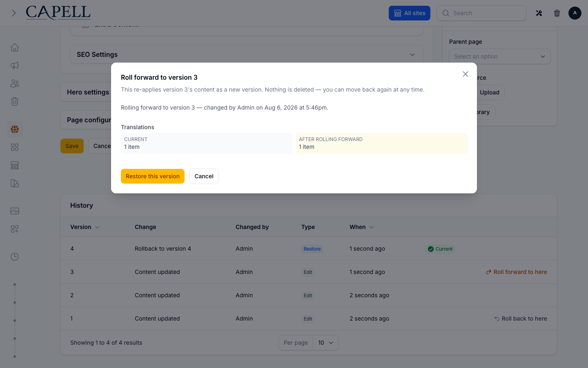The height and width of the screenshot is (368, 588).
Task: Click the Edit badge in version 3 row
Action: point(308,272)
